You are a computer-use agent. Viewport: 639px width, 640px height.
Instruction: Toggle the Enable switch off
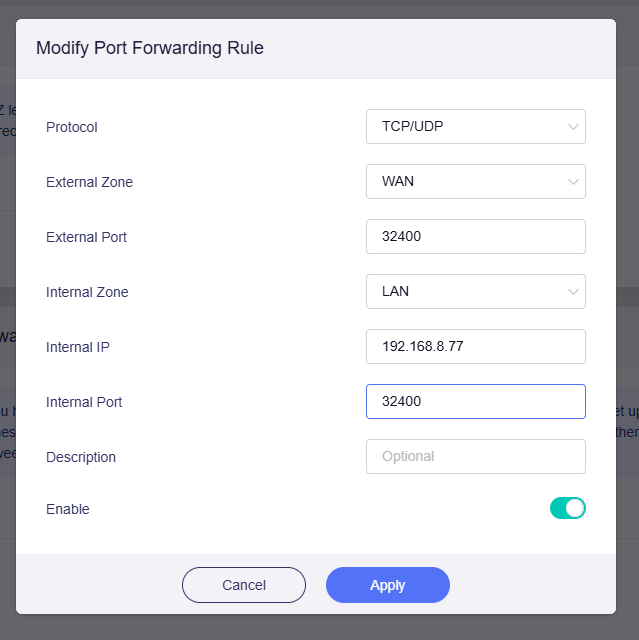(567, 508)
